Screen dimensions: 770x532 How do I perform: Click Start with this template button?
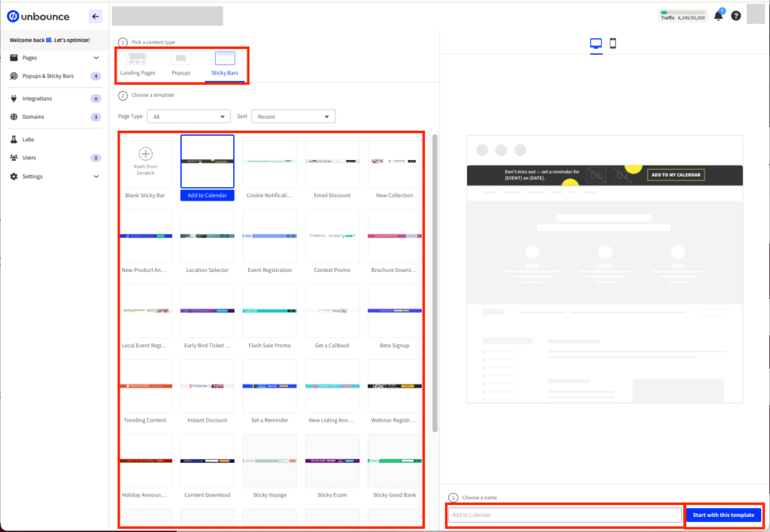[723, 515]
